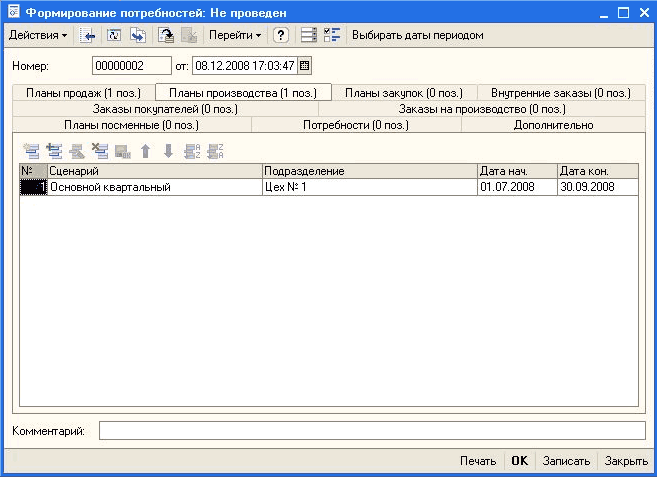Viewport: 657px width, 477px height.
Task: Click the move row up arrow
Action: point(145,151)
